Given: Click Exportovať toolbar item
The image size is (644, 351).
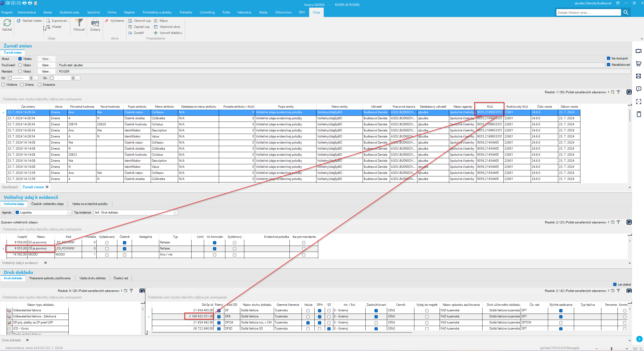Looking at the screenshot, I should point(58,21).
